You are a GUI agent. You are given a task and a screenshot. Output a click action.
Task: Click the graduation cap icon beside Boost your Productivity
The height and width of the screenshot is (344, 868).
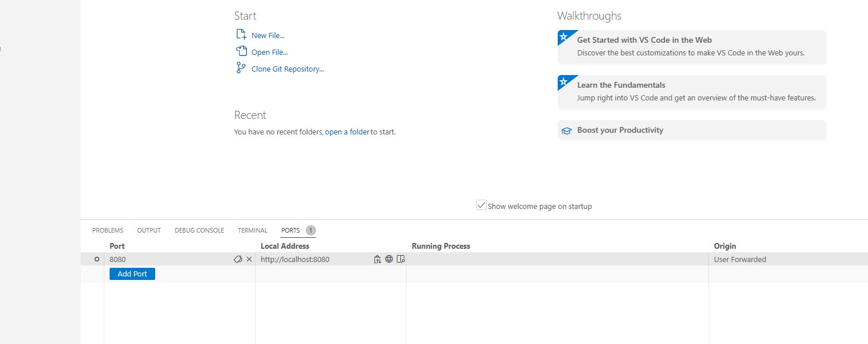tap(566, 130)
